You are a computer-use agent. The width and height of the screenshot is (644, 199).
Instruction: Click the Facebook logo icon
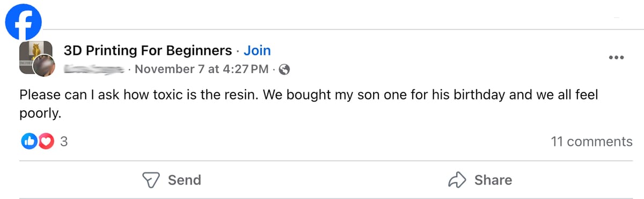24,22
